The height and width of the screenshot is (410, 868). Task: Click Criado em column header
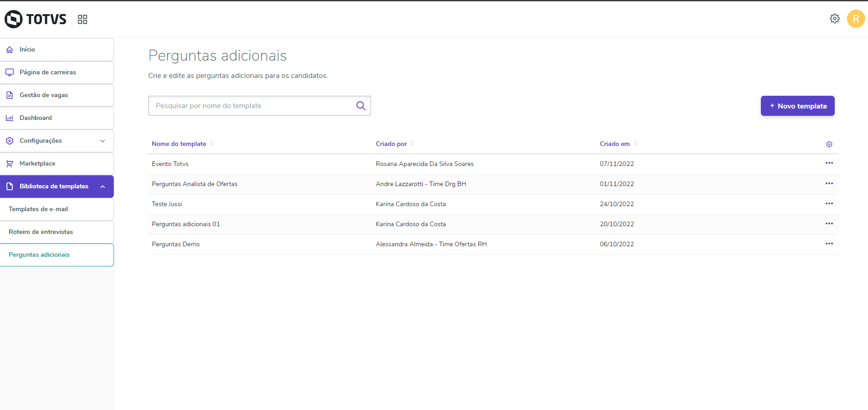[615, 144]
